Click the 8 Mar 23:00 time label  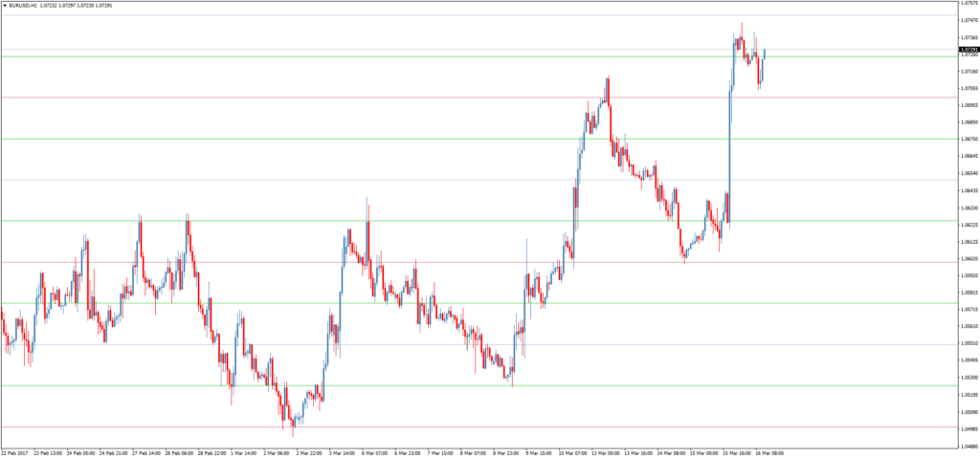click(x=506, y=453)
